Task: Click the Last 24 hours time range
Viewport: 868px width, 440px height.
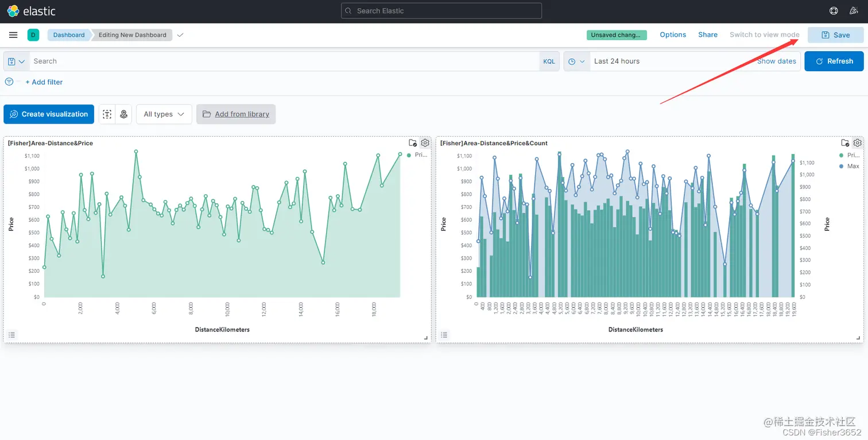Action: click(617, 61)
